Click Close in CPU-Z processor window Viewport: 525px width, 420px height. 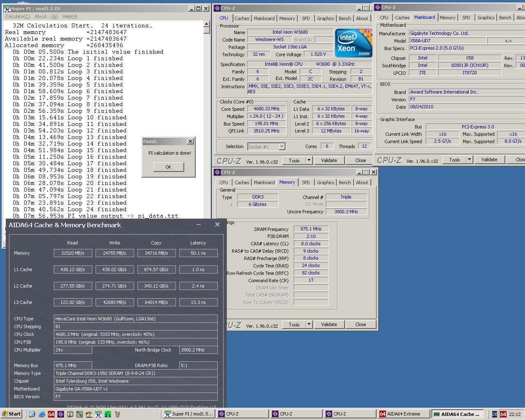point(361,160)
